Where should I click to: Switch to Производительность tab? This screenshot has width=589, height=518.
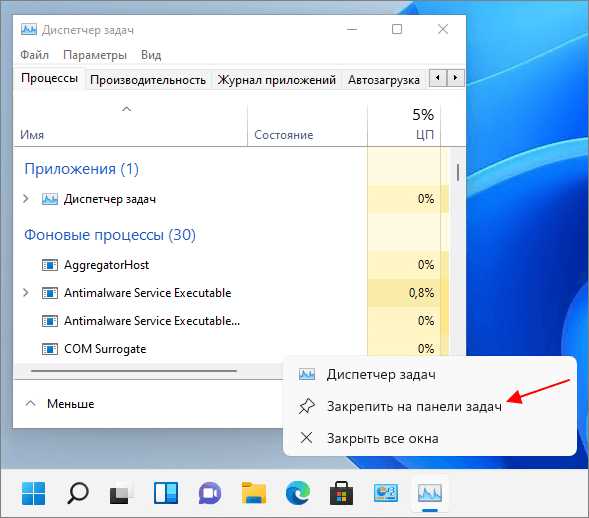[148, 80]
